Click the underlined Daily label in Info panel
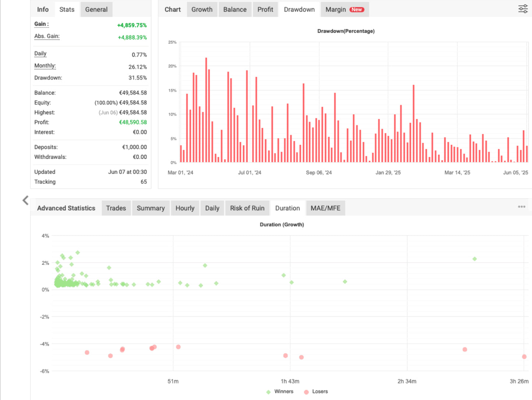The height and width of the screenshot is (400, 532). click(x=40, y=53)
